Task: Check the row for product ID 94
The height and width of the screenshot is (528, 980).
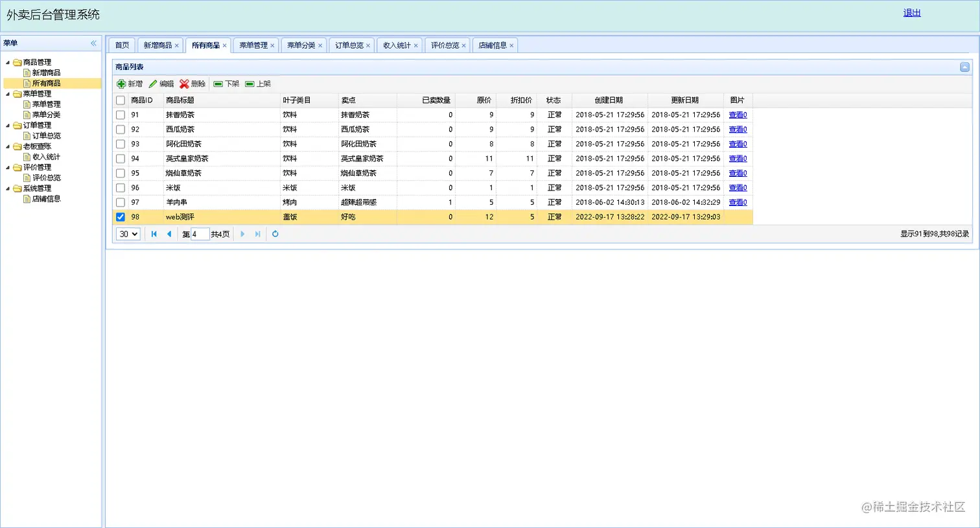Action: (x=121, y=159)
